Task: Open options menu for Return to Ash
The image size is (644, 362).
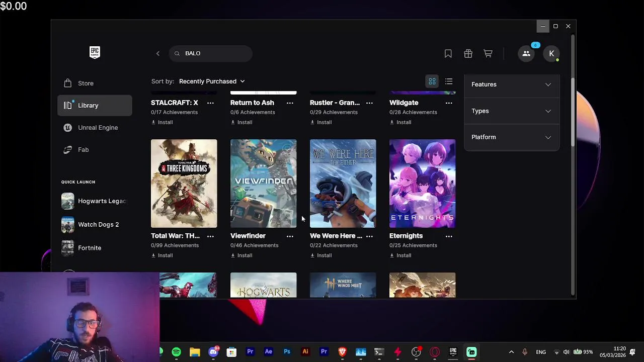Action: coord(290,103)
